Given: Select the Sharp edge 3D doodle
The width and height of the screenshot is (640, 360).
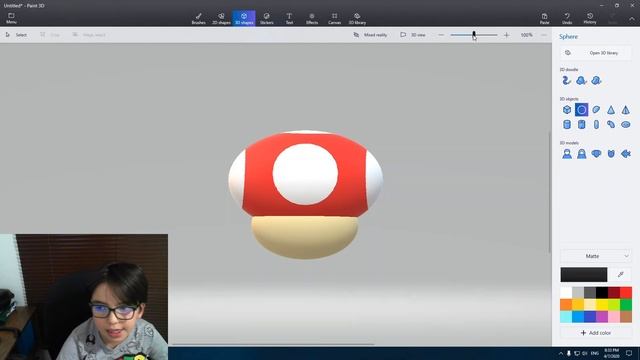Looking at the screenshot, I should pos(581,80).
